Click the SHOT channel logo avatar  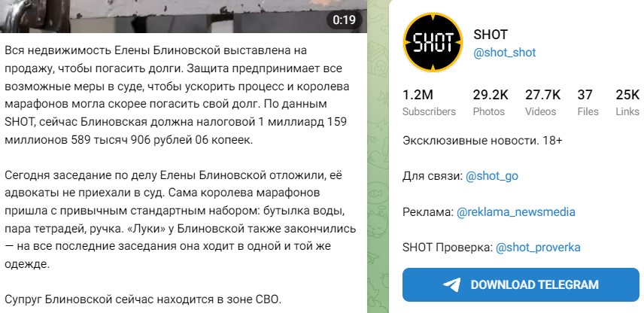point(433,42)
